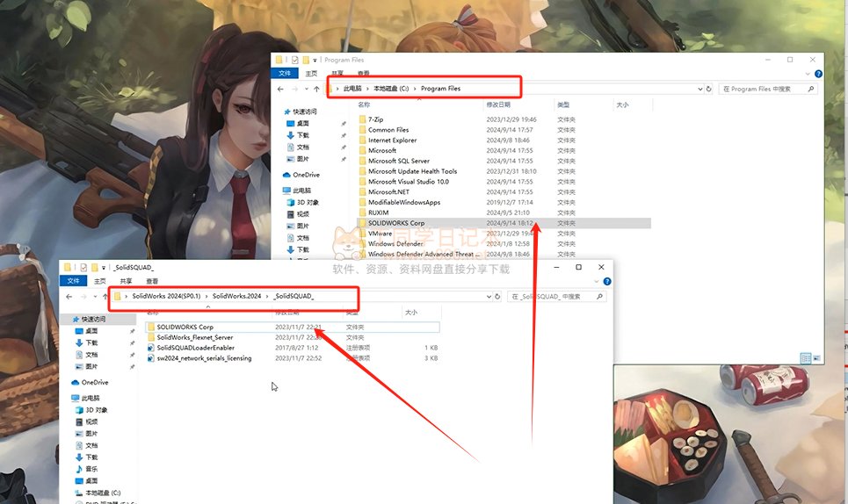
Task: Go up one level in Program Files window
Action: pyautogui.click(x=316, y=89)
